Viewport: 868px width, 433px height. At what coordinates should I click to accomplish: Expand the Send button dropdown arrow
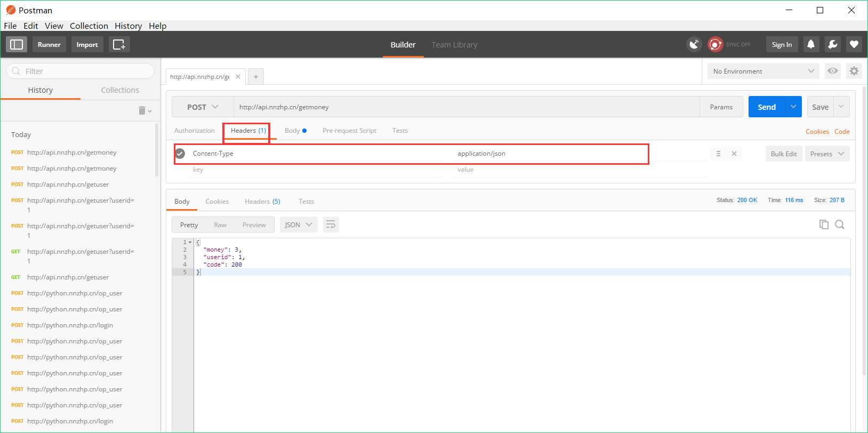click(793, 107)
